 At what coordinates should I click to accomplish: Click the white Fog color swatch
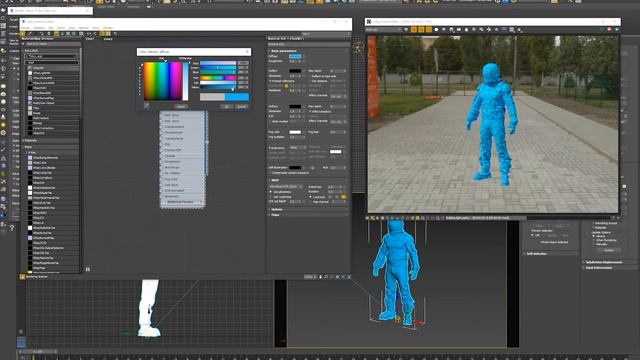tap(295, 132)
